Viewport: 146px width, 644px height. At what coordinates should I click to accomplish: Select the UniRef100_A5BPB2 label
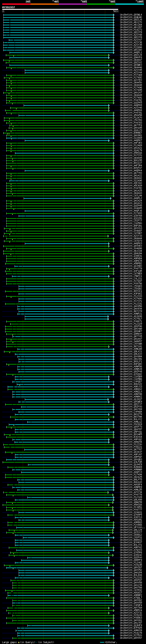(x=131, y=263)
